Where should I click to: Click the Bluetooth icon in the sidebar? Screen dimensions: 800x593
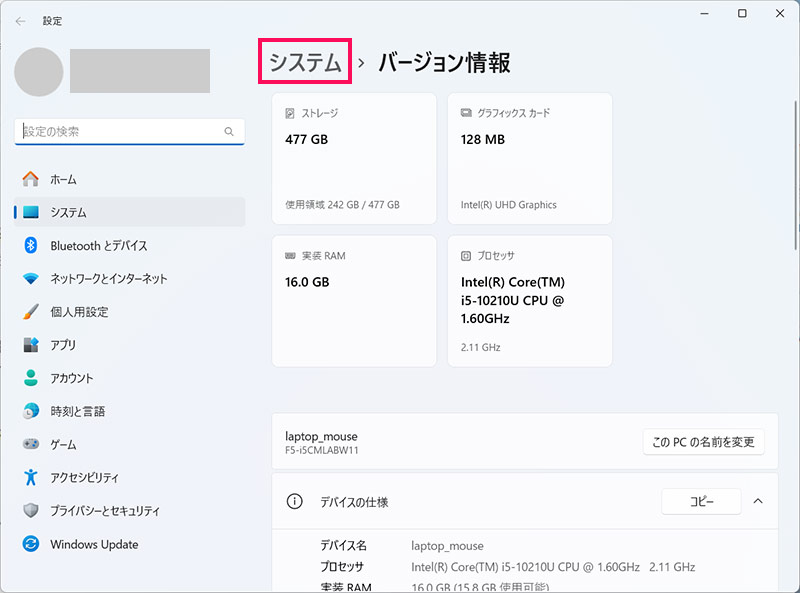[x=31, y=245]
